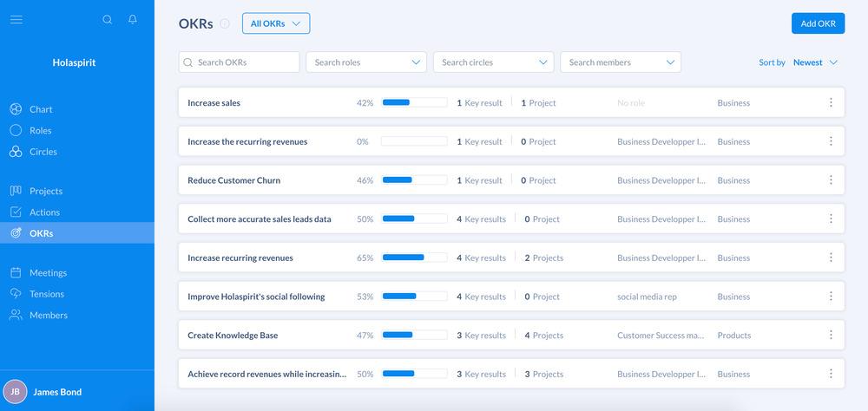Open the Increase sales OKR
This screenshot has height=411, width=868.
214,103
